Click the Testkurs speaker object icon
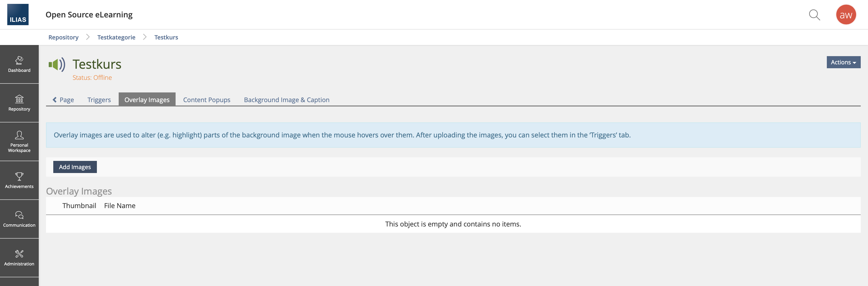This screenshot has height=286, width=868. click(x=57, y=64)
